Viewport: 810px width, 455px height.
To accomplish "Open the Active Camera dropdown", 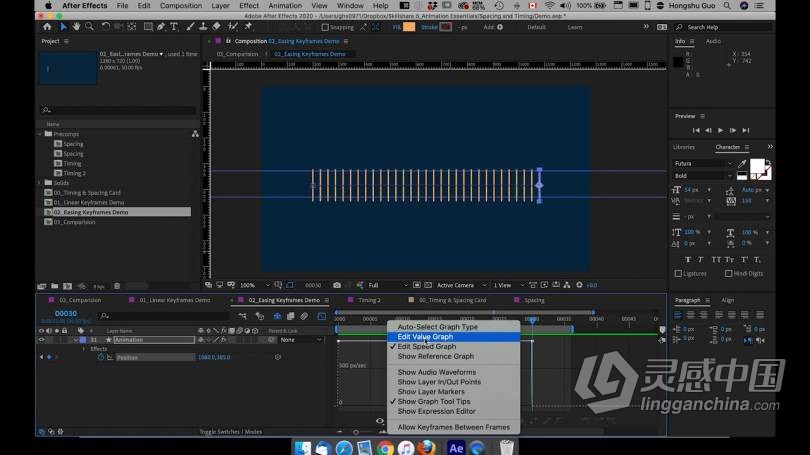I will (x=461, y=285).
